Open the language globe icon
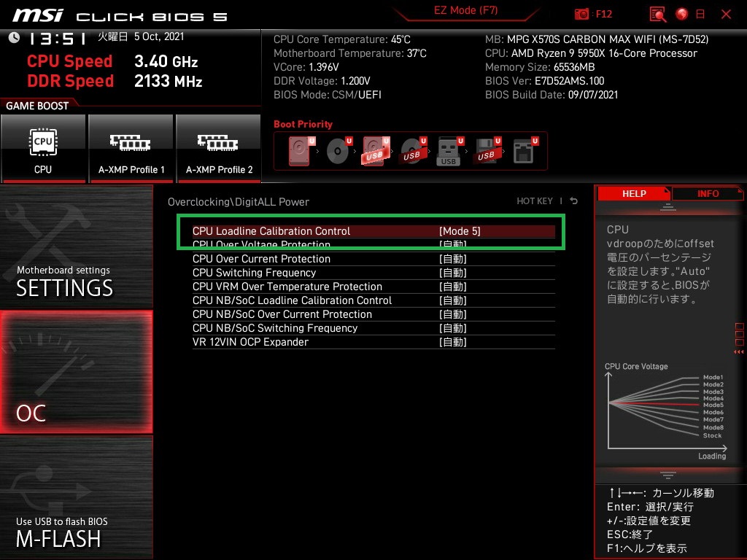747x560 pixels. 682,15
